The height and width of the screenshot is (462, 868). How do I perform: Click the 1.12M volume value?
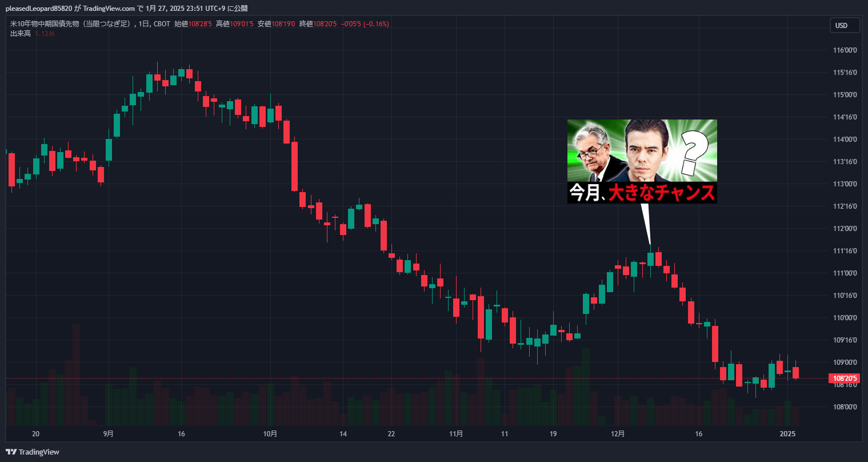coord(45,34)
